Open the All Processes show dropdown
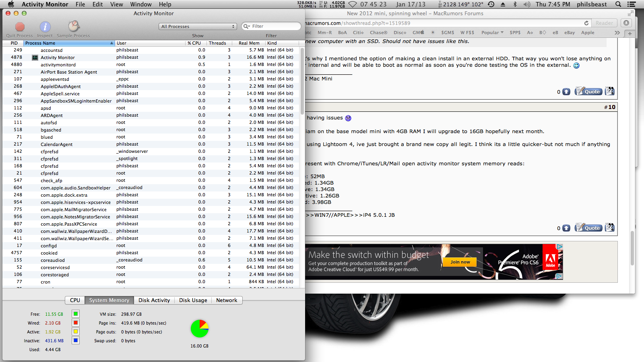 198,27
